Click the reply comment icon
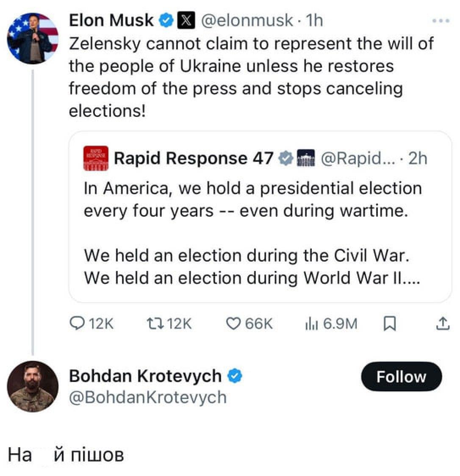The width and height of the screenshot is (460, 476). click(77, 324)
